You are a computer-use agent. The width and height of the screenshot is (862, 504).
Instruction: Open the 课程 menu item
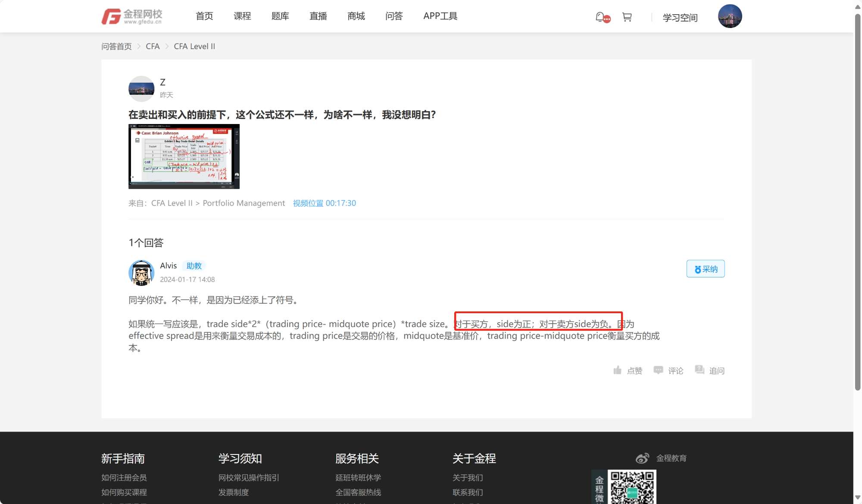tap(242, 16)
